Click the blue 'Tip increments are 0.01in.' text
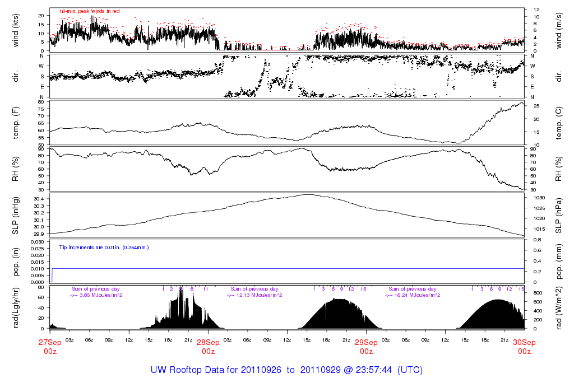Viewport: 574px width, 392px height. [104, 247]
